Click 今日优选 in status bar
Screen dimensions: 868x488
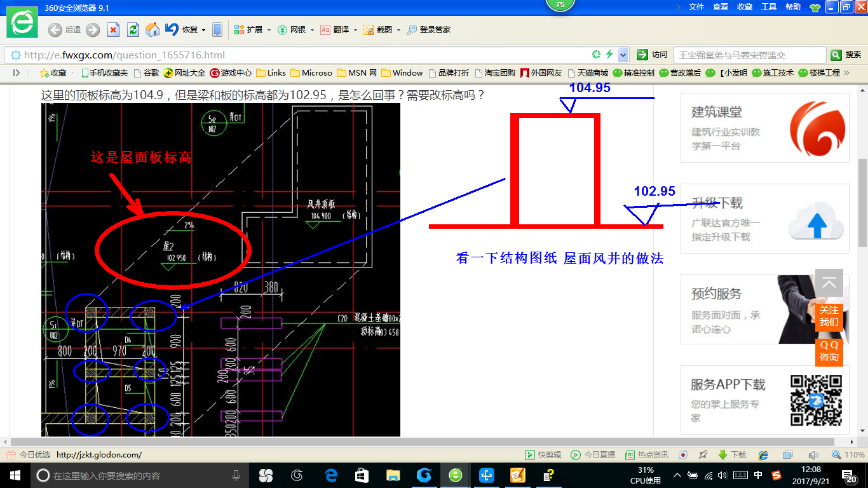coord(29,455)
